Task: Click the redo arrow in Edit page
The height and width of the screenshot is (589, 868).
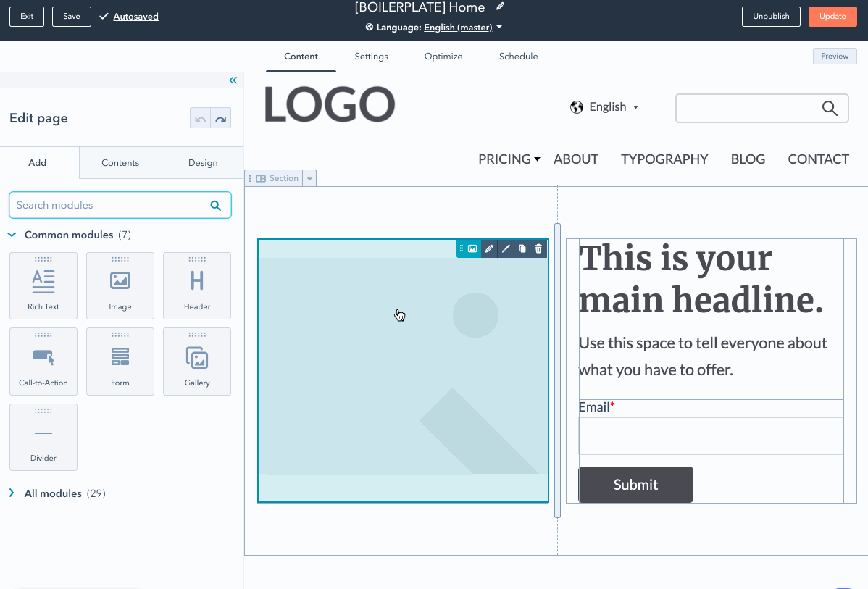Action: click(x=221, y=119)
